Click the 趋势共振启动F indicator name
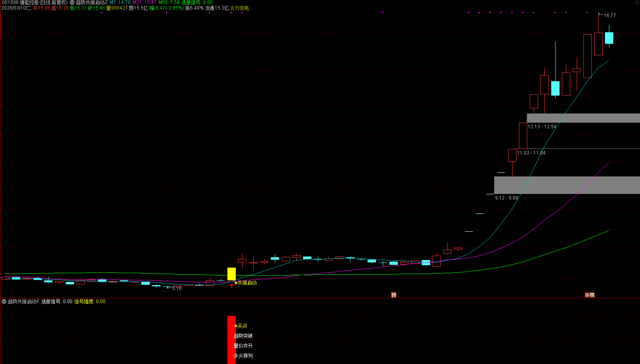This screenshot has height=364, width=640. [x=23, y=301]
